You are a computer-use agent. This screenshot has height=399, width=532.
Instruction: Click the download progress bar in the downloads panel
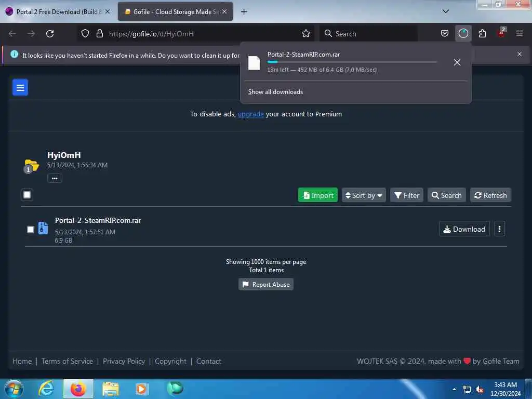click(352, 62)
